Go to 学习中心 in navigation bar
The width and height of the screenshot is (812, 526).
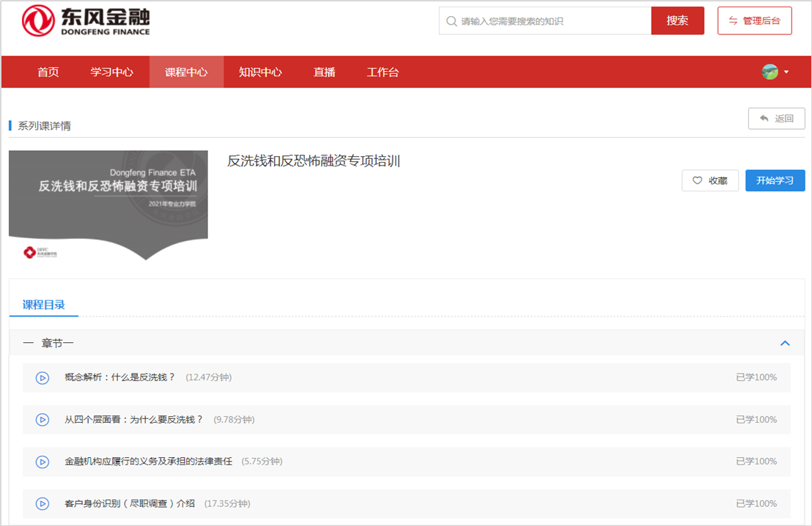point(111,73)
